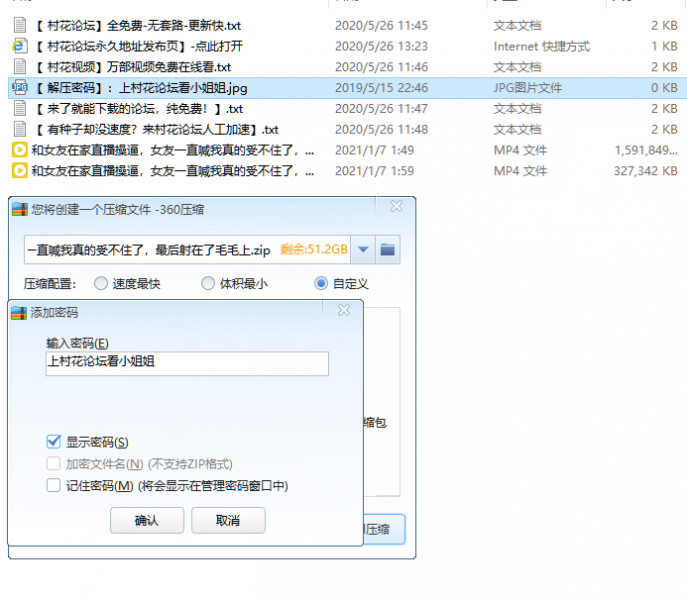Toggle the 加密文件名(N) checkbox
The width and height of the screenshot is (687, 600).
(x=53, y=463)
